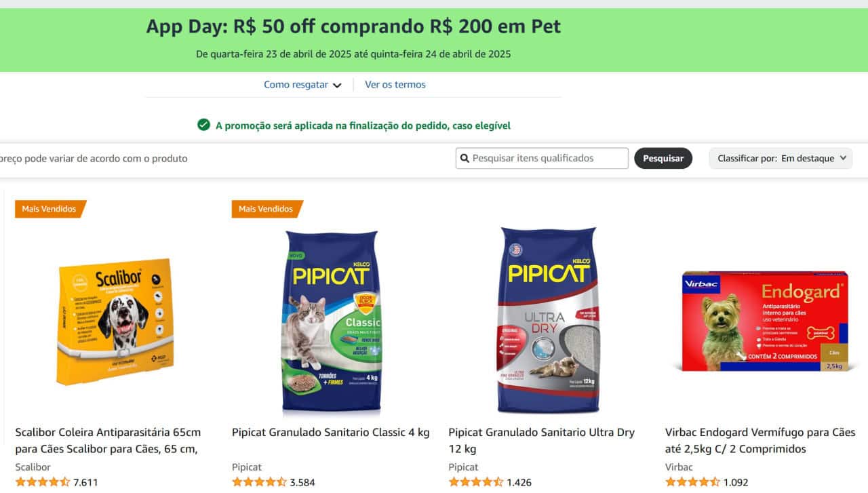The height and width of the screenshot is (493, 868).
Task: Click the green promotion applied checkmark icon
Action: tap(203, 125)
